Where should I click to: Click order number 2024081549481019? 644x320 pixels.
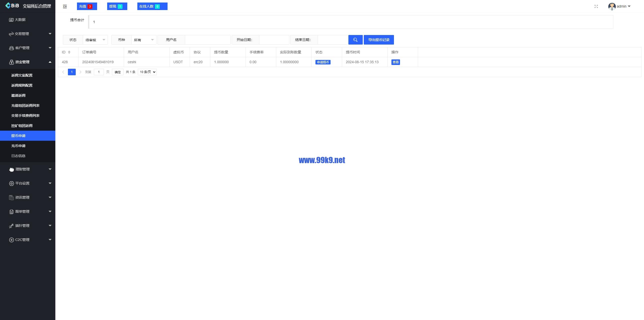[98, 62]
